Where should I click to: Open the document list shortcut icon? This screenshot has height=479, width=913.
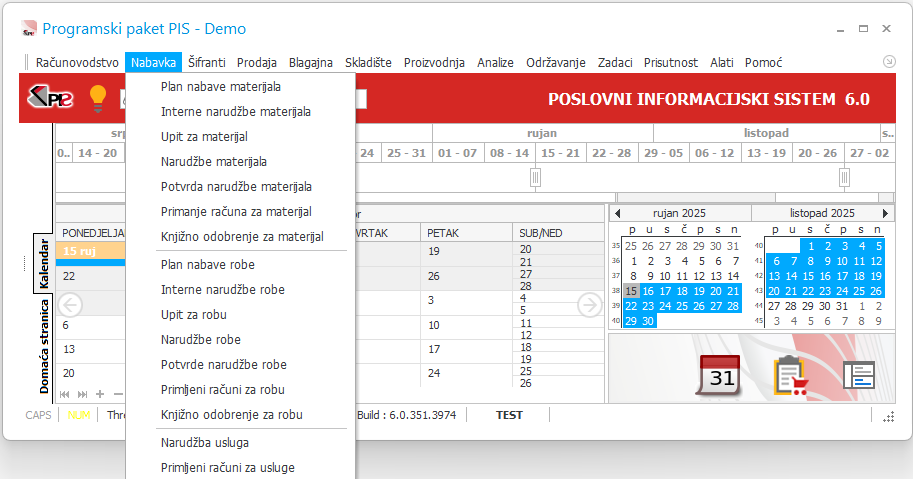click(859, 375)
